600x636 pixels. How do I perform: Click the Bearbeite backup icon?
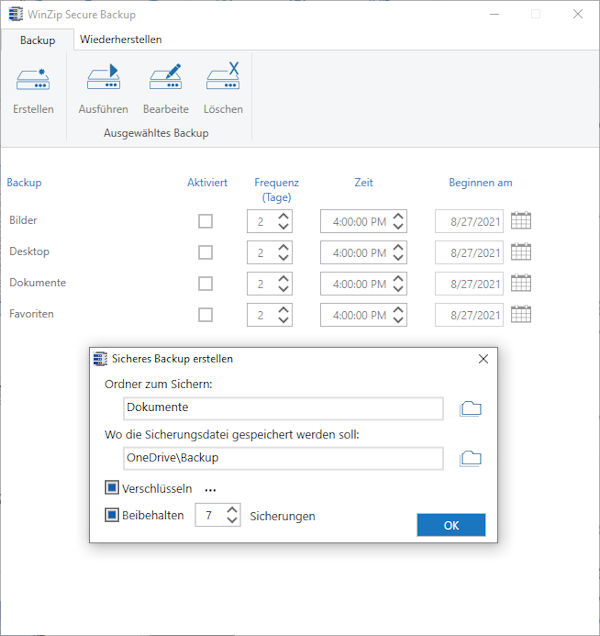(x=166, y=77)
